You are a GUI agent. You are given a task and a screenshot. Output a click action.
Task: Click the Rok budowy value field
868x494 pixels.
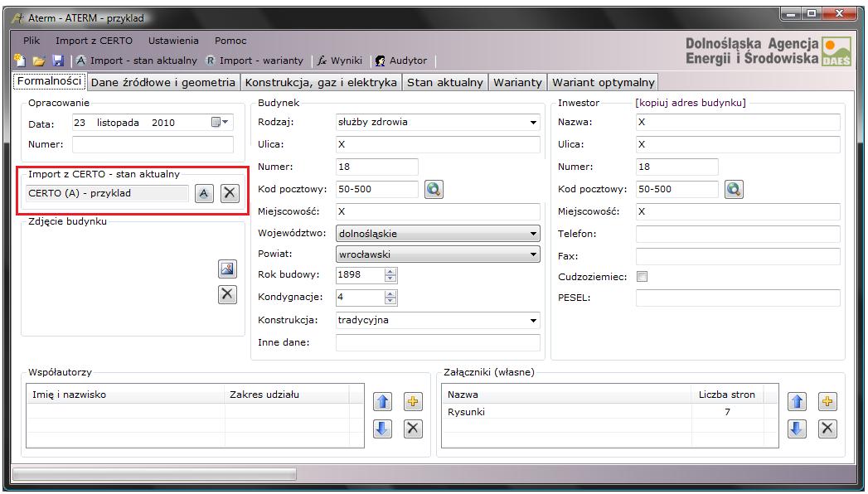(360, 275)
